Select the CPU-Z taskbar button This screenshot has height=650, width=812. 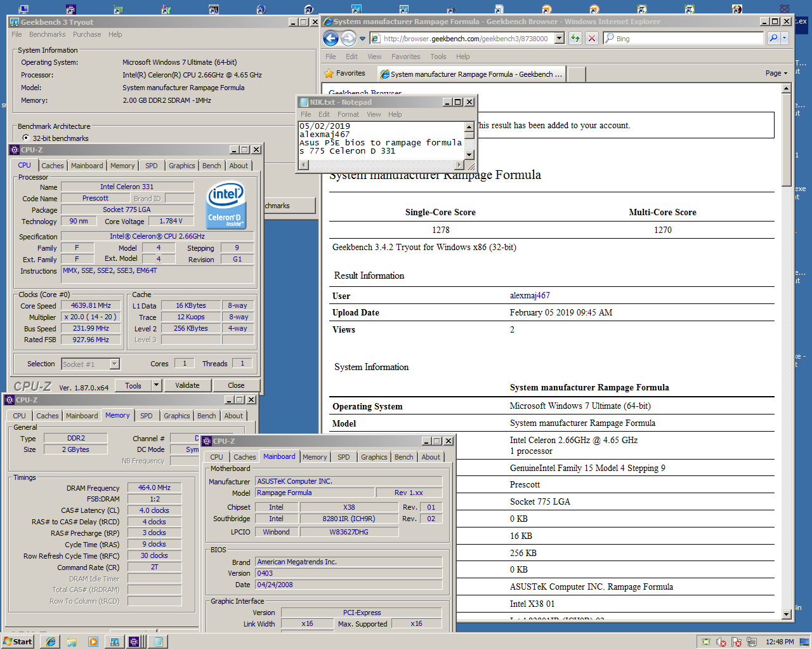[x=134, y=642]
